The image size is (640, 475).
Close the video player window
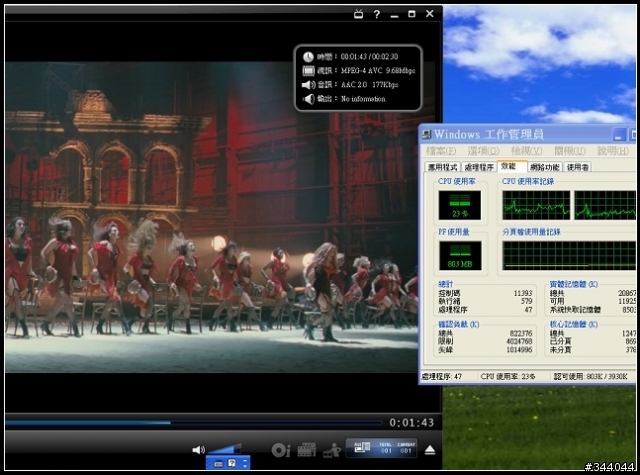pos(429,14)
